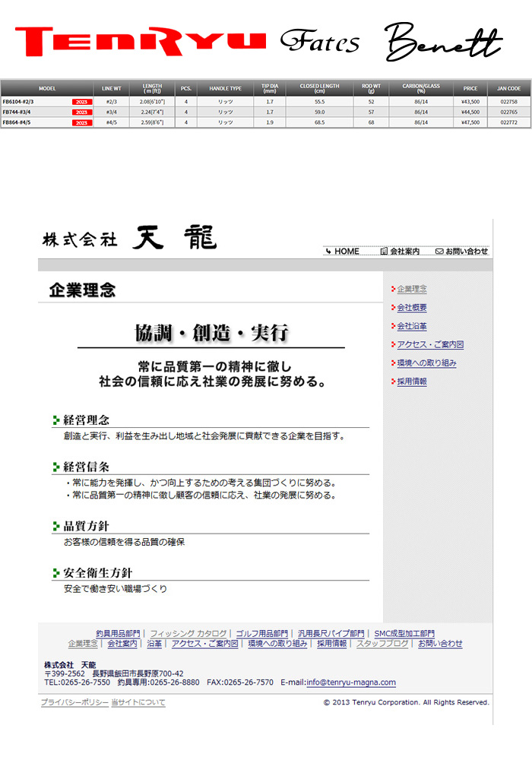The image size is (532, 760).
Task: Open お問い合わせ in the top navigation
Action: pos(467,252)
